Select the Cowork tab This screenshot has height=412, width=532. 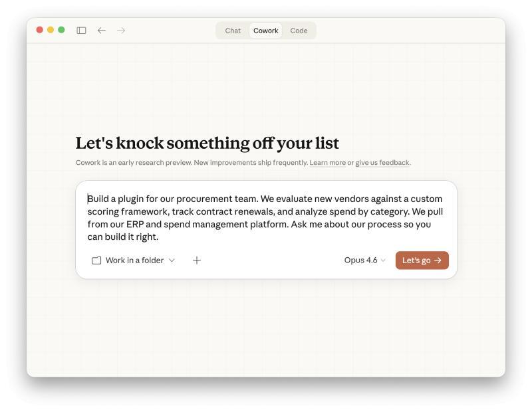pyautogui.click(x=265, y=31)
